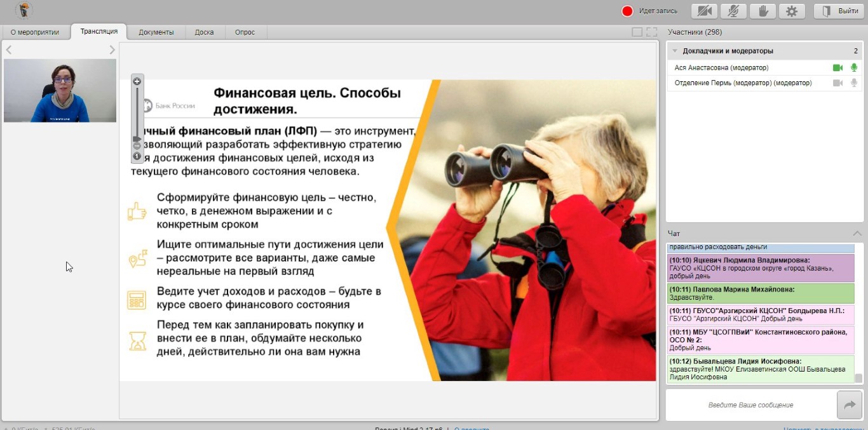Switch presentation to fullscreen mode
Image resolution: width=868 pixels, height=430 pixels.
(652, 32)
